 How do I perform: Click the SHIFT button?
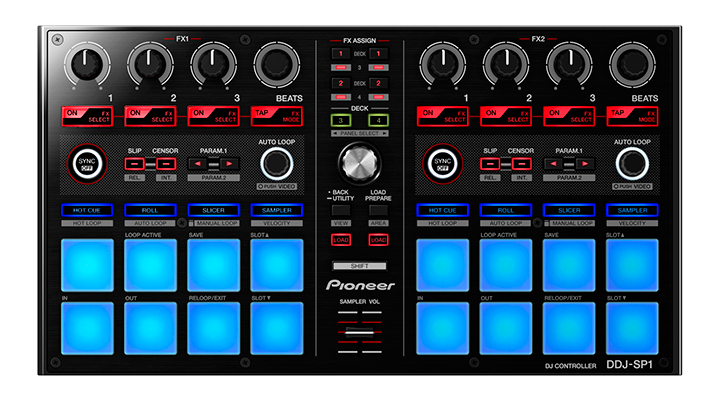(360, 266)
